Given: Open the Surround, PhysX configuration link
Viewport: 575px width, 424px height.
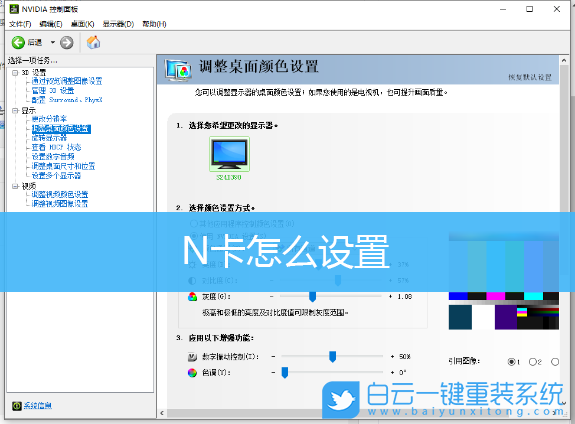Looking at the screenshot, I should pos(67,100).
